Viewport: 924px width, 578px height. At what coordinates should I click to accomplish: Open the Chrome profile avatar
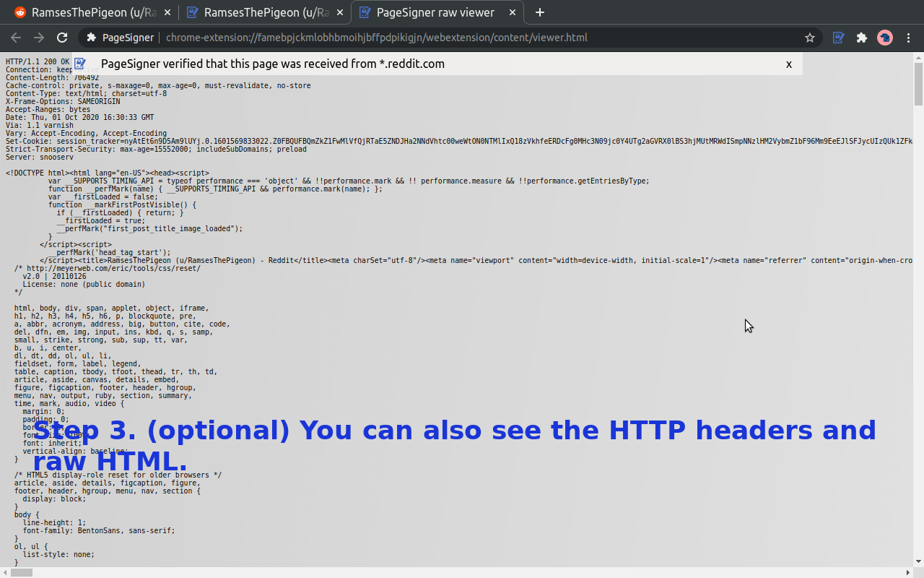coord(885,38)
